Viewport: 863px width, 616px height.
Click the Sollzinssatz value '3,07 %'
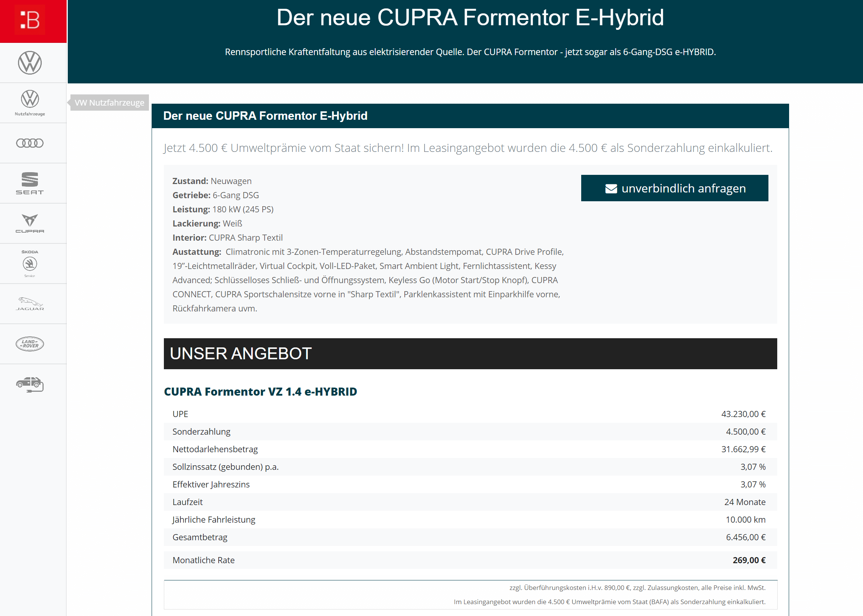point(753,467)
